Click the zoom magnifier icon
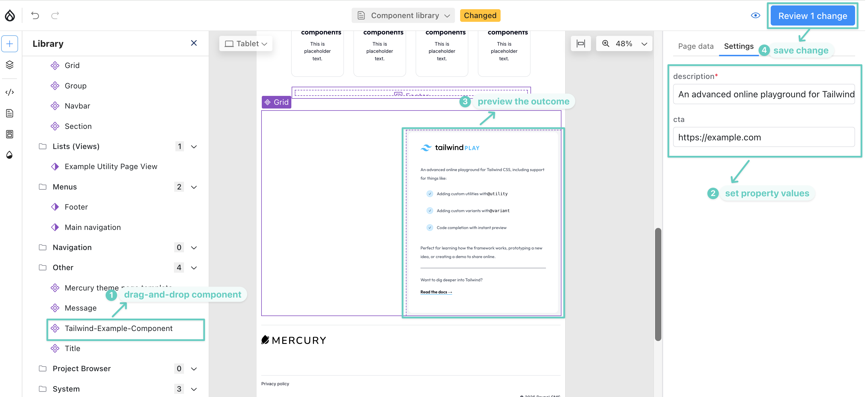This screenshot has width=868, height=397. [606, 43]
